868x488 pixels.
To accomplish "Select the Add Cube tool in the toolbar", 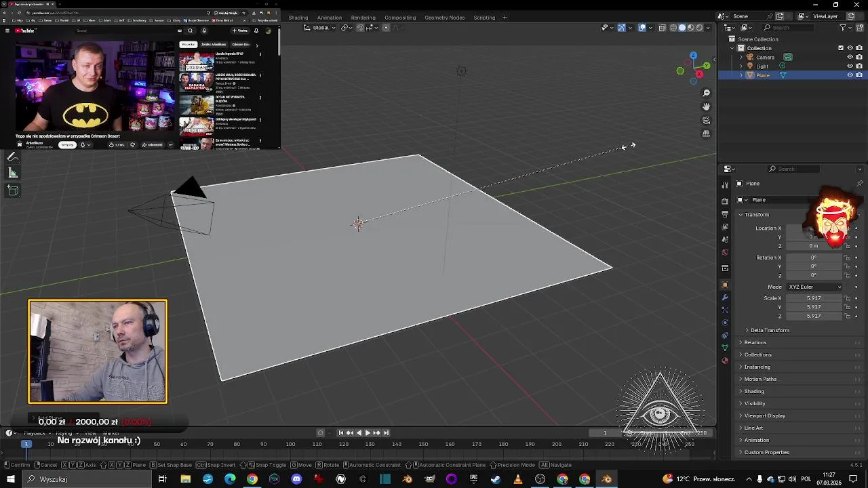I will (12, 190).
